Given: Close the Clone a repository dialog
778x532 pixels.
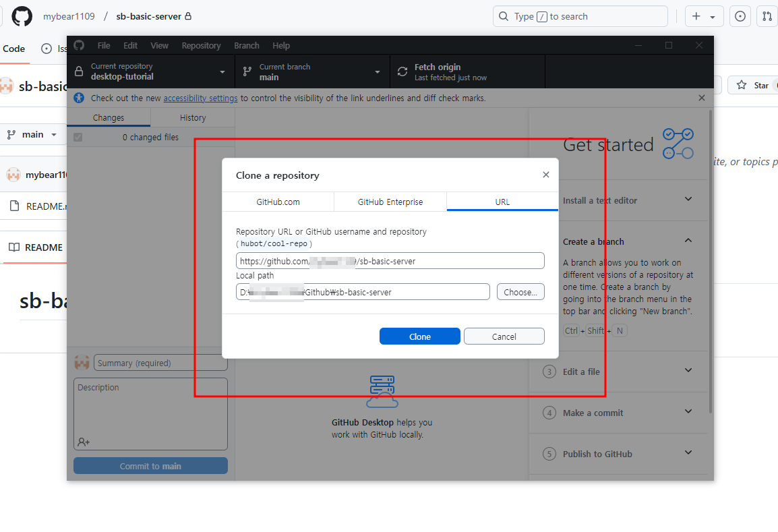Looking at the screenshot, I should click(546, 175).
